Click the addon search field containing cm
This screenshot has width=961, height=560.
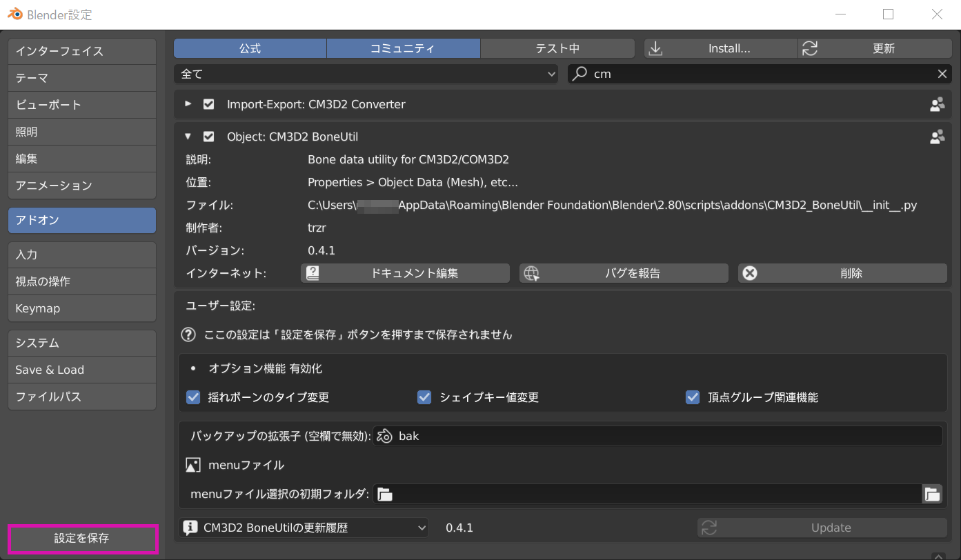pos(760,74)
